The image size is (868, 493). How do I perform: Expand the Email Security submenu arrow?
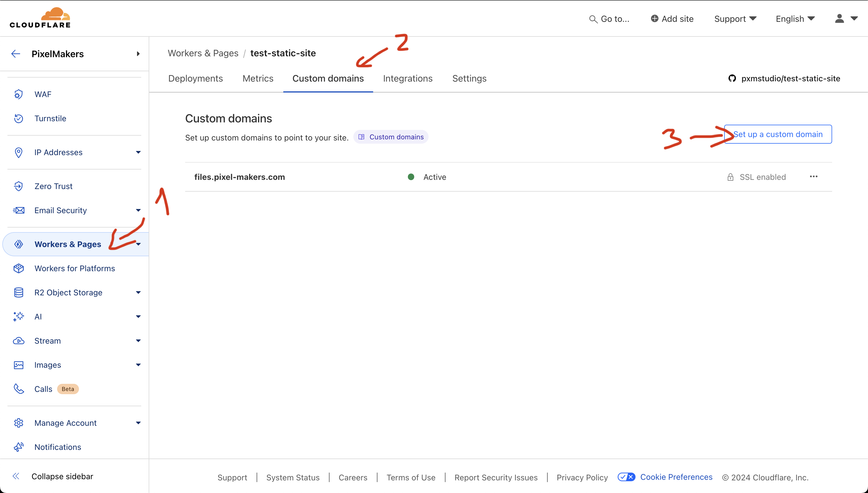(138, 210)
